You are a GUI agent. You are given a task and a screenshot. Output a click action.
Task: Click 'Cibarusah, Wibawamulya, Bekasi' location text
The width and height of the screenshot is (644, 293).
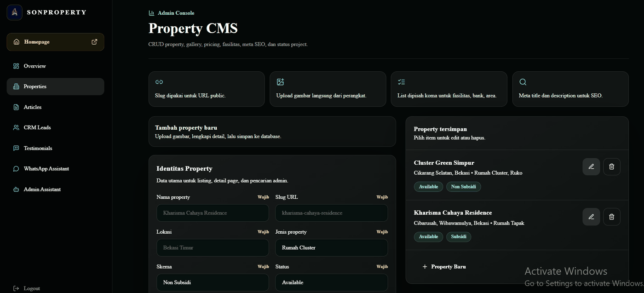click(451, 223)
